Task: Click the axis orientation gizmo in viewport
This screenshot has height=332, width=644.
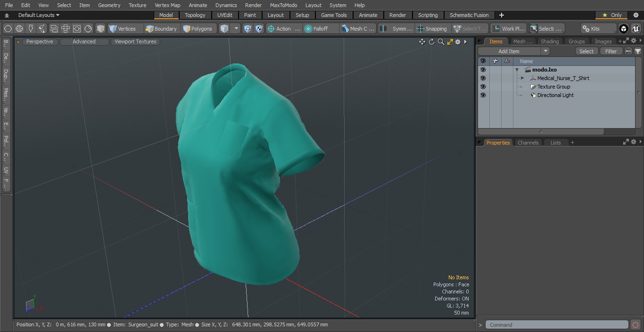Action: 33,304
